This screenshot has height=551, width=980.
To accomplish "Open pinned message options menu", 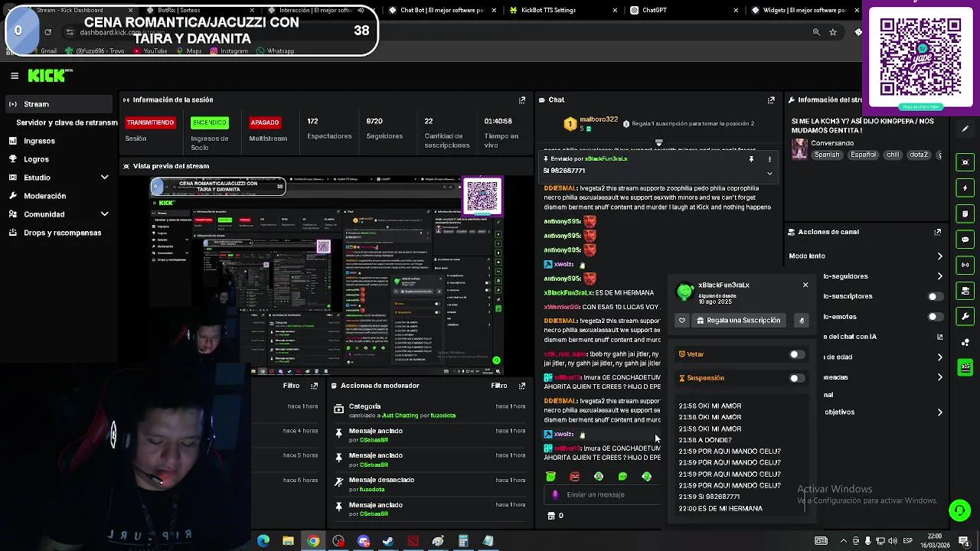I will tap(769, 159).
